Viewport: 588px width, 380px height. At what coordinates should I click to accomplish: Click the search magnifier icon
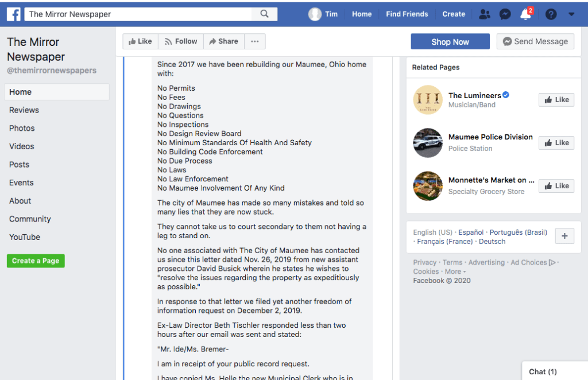(264, 14)
